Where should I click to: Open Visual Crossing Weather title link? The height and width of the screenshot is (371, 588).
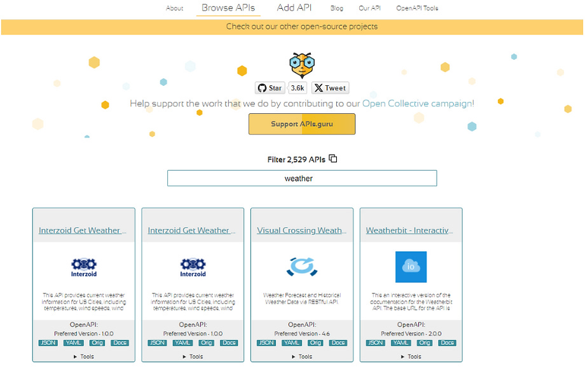coord(301,230)
